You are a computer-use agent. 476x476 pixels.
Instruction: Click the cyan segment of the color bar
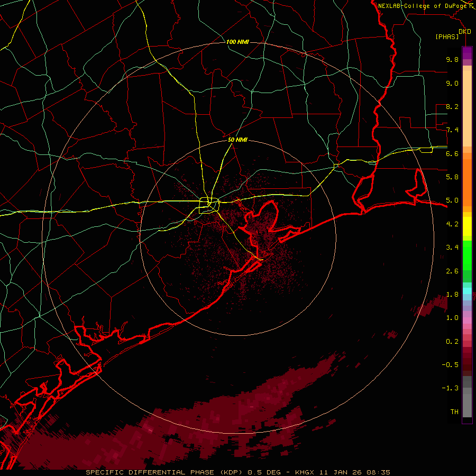point(467,291)
